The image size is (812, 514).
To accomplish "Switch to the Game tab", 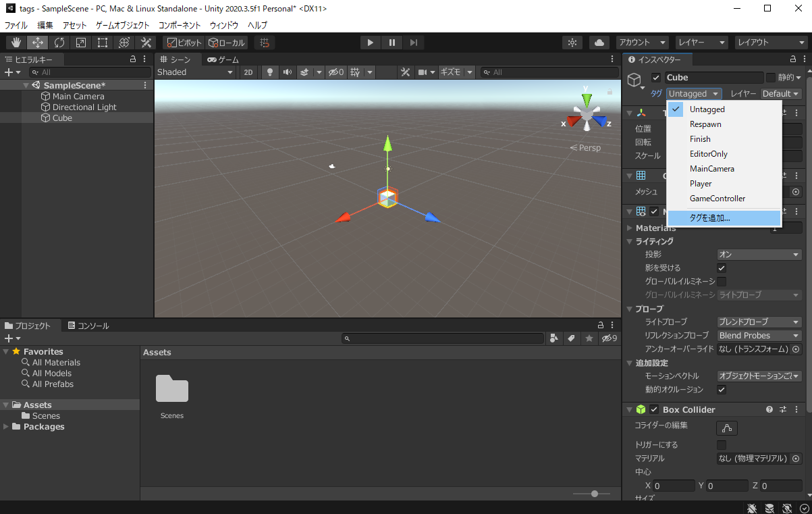I will [x=223, y=59].
